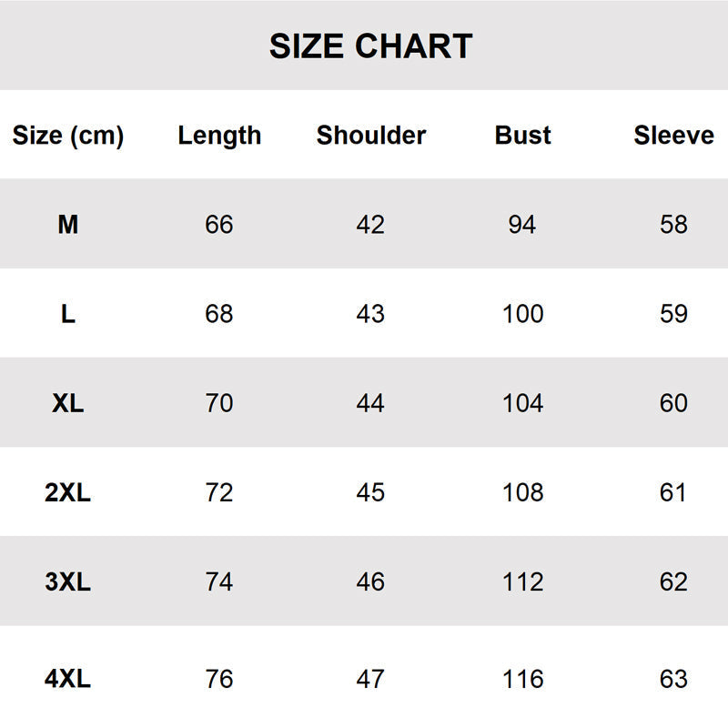The width and height of the screenshot is (728, 728).
Task: Click the SIZE CHART title
Action: pos(370,46)
